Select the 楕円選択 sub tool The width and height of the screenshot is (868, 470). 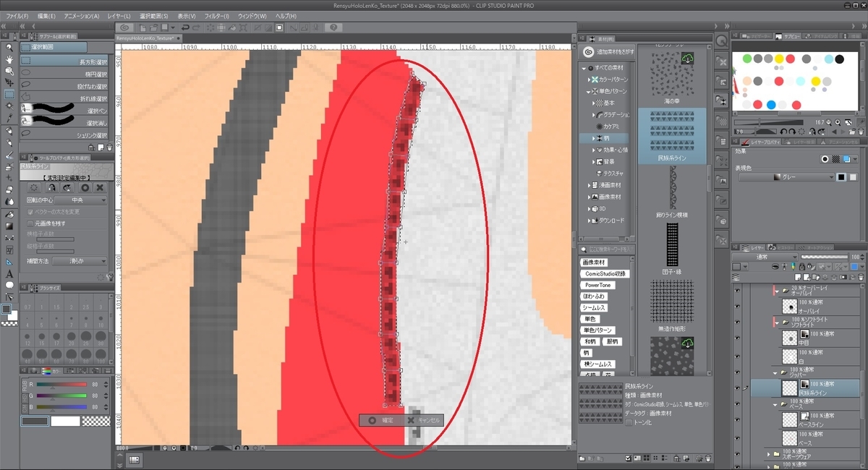coord(65,73)
